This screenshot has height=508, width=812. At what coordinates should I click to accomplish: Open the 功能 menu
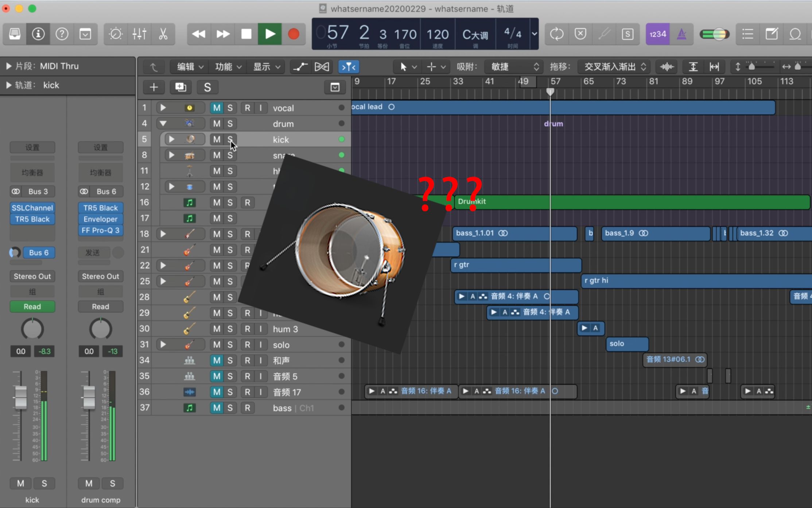click(x=228, y=67)
